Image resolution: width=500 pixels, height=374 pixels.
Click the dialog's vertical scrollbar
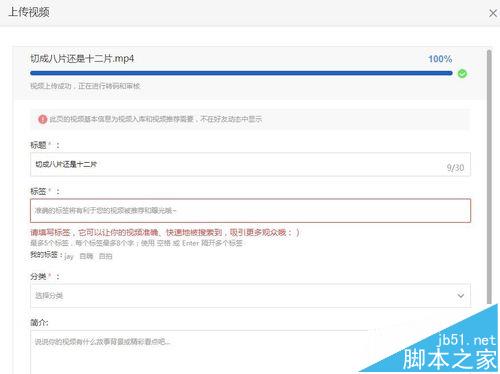pos(489,177)
